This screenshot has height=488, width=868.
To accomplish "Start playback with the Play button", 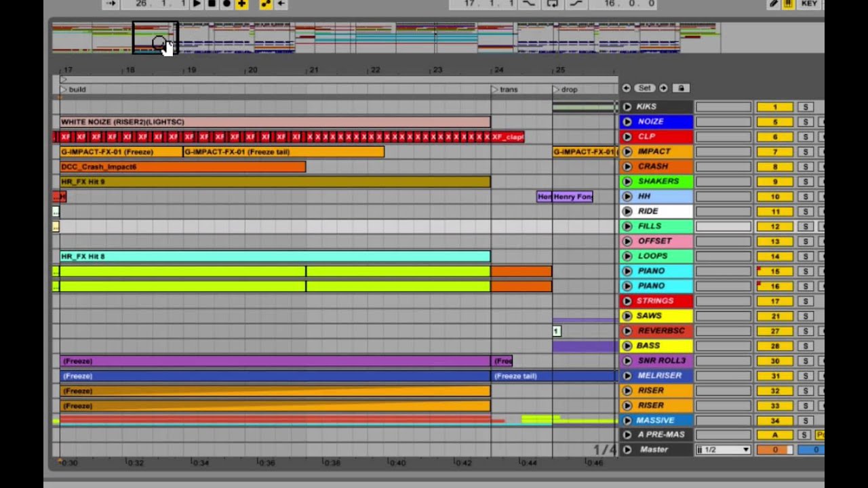I will click(x=197, y=3).
